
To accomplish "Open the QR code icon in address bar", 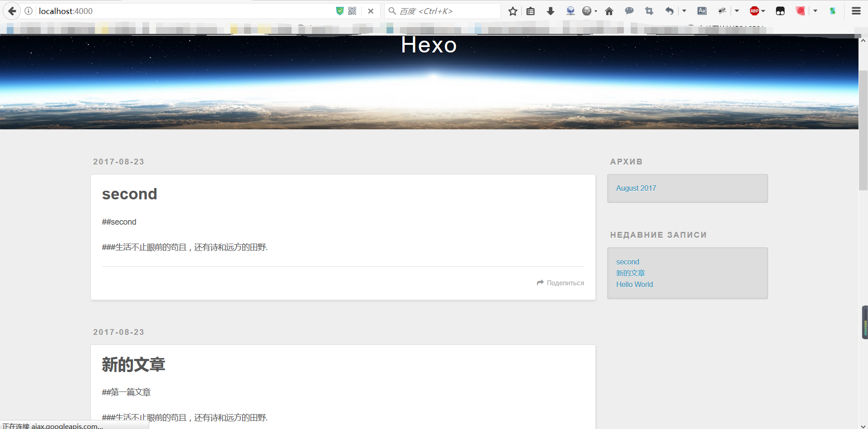I will point(353,11).
